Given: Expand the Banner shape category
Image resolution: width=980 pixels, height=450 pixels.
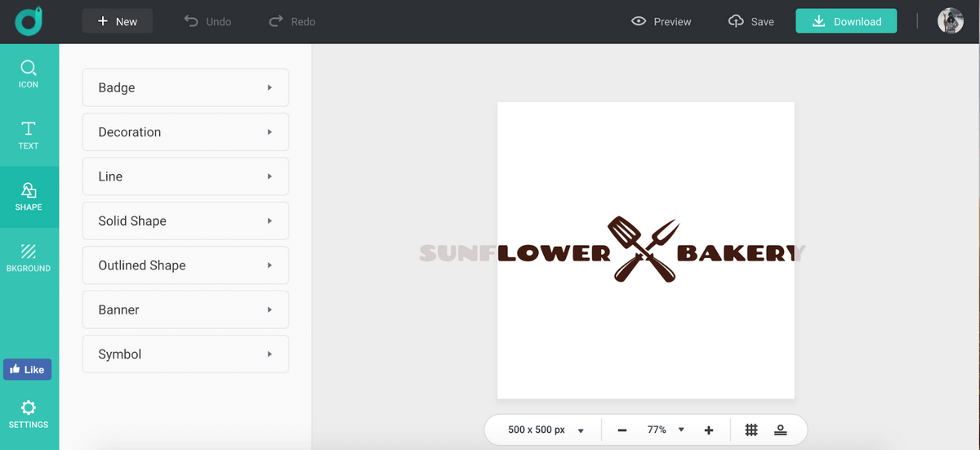Looking at the screenshot, I should click(185, 310).
